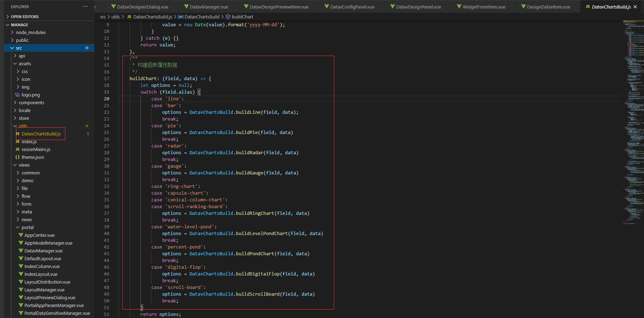The image size is (644, 318).
Task: Select DatavChartsBuild.js in the file explorer
Action: (41, 134)
